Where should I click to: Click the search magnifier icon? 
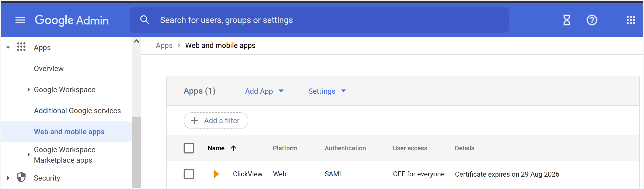(145, 20)
